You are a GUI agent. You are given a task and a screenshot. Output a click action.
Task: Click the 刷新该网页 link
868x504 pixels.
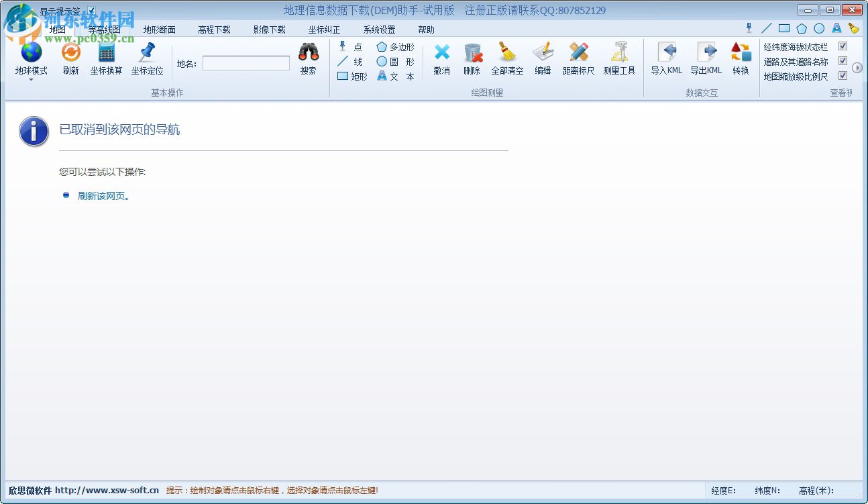point(102,196)
